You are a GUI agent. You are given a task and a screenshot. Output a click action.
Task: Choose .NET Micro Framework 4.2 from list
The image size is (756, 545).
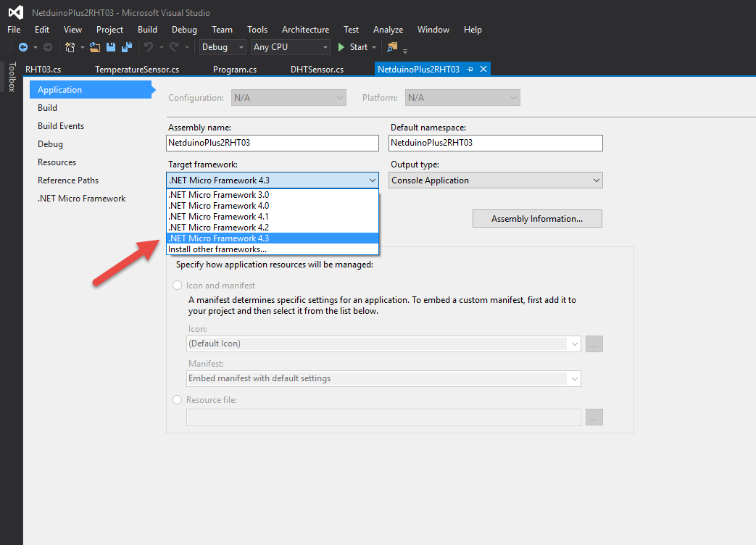pos(273,228)
